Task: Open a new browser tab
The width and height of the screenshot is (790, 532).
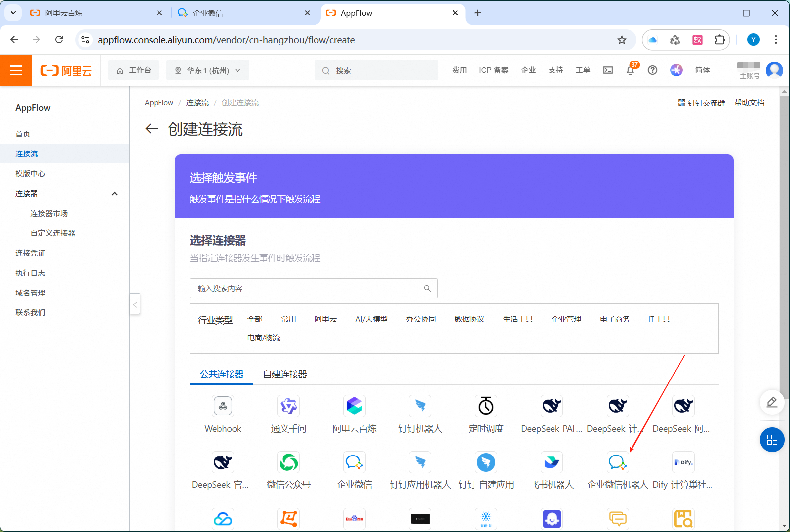Action: point(478,13)
